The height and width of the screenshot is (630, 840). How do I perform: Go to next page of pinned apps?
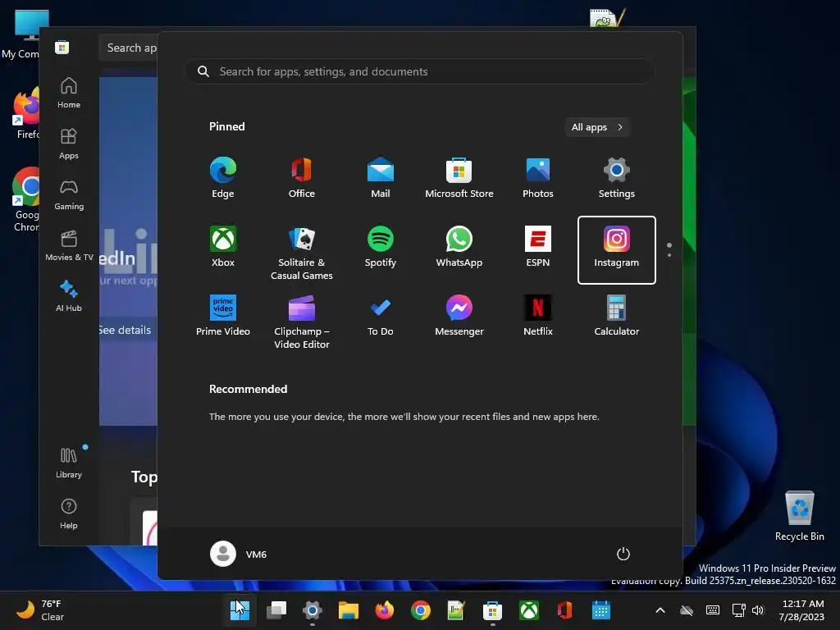(x=669, y=255)
